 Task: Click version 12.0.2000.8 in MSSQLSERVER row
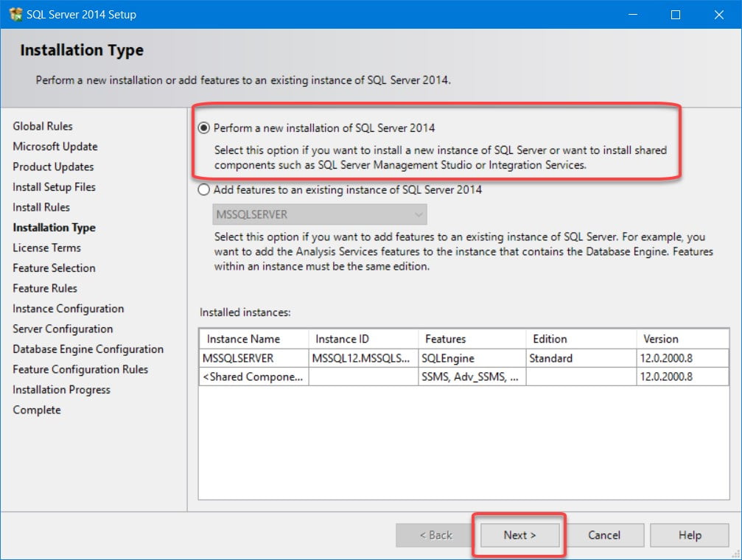683,358
